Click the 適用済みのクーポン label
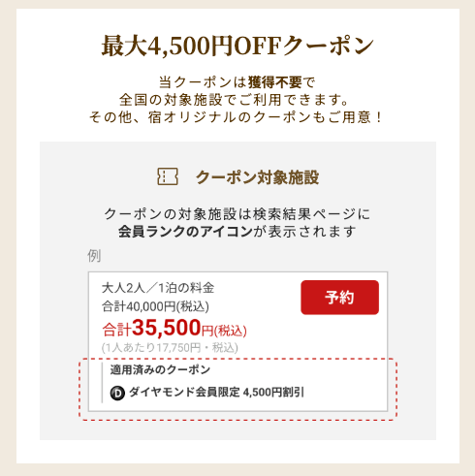The width and height of the screenshot is (475, 476). [x=160, y=369]
